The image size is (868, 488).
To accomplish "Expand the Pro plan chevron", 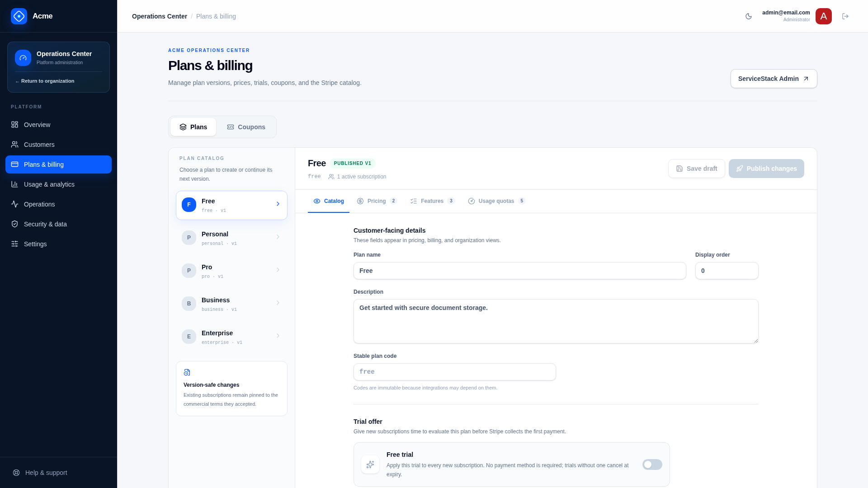I will coord(278,270).
